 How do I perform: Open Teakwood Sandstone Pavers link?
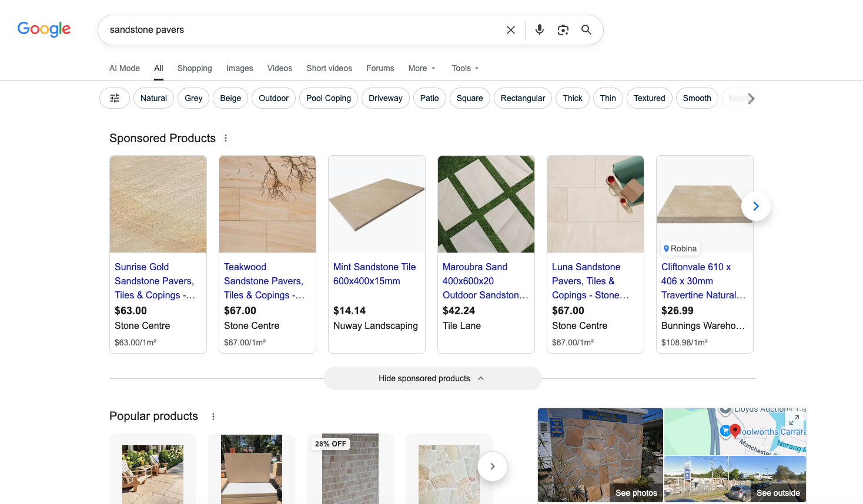tap(265, 281)
